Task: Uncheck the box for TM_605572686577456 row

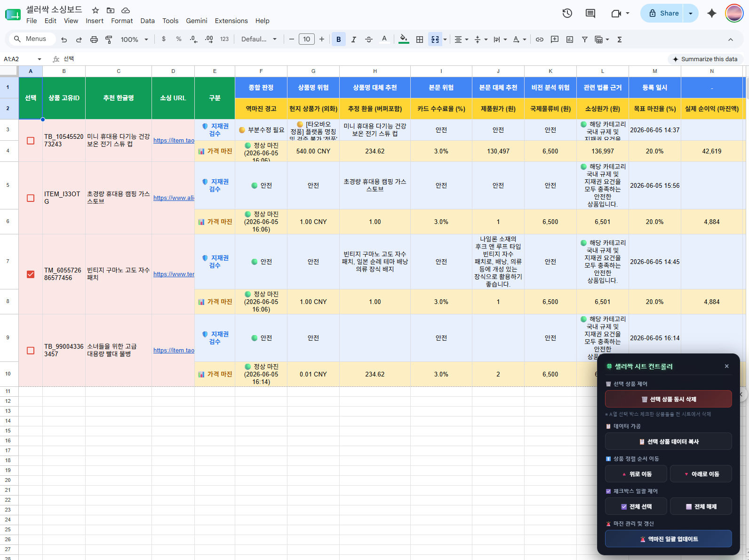Action: pyautogui.click(x=31, y=274)
